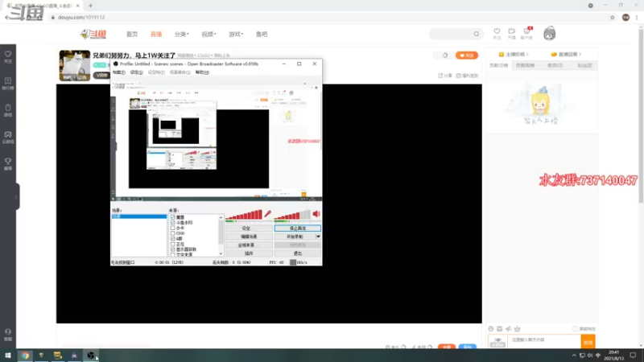Bookmark this page with the star icon

click(x=613, y=17)
